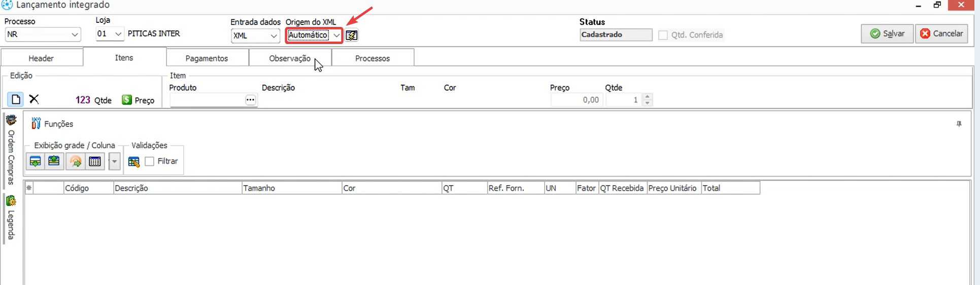Image resolution: width=980 pixels, height=285 pixels.
Task: Expand the Origem do XML Automático dropdown
Action: pos(336,35)
